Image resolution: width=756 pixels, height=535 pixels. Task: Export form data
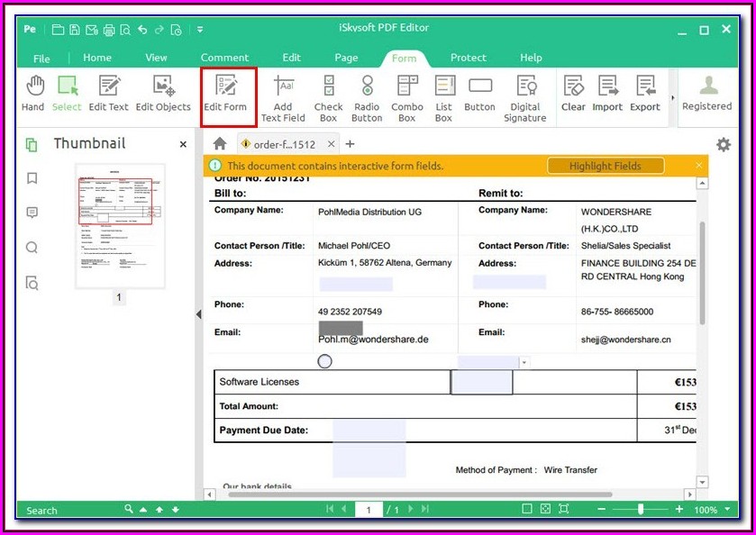tap(644, 94)
